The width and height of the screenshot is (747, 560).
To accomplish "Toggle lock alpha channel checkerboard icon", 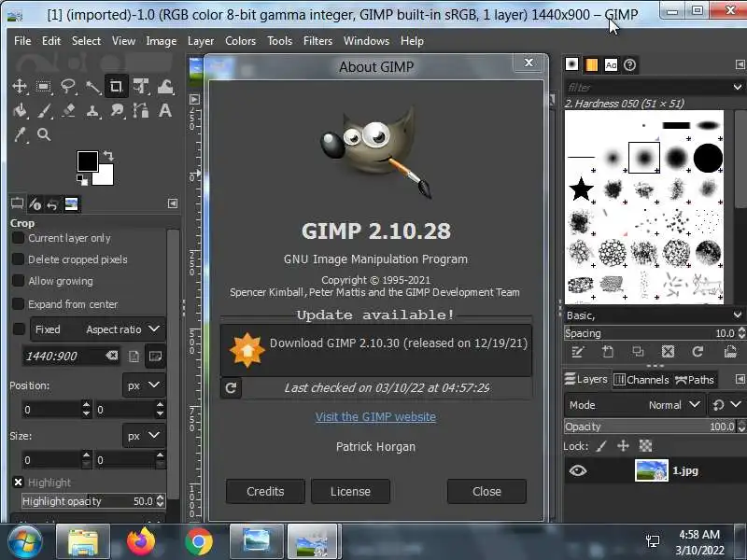I will pos(645,446).
